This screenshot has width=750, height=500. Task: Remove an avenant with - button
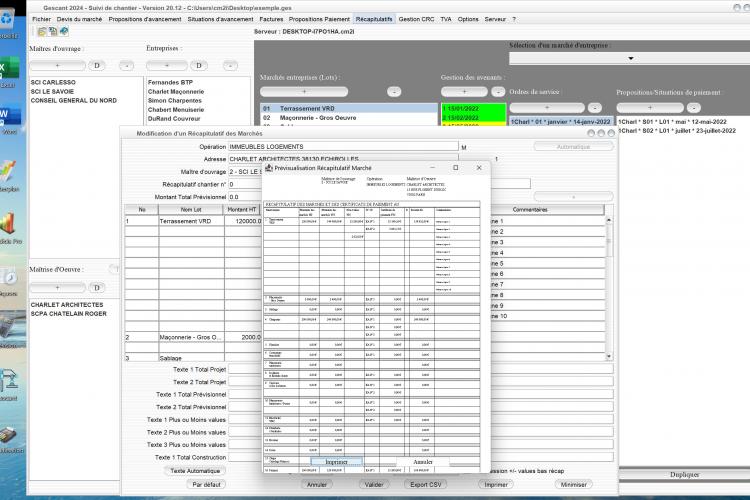click(498, 92)
